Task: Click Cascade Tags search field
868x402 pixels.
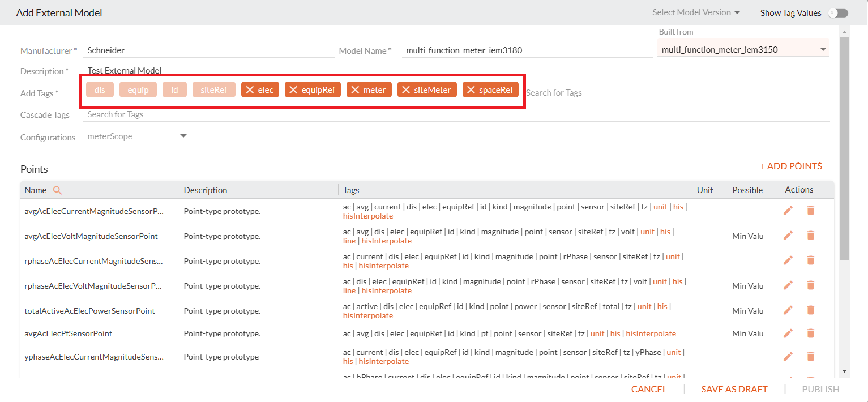Action: point(456,114)
